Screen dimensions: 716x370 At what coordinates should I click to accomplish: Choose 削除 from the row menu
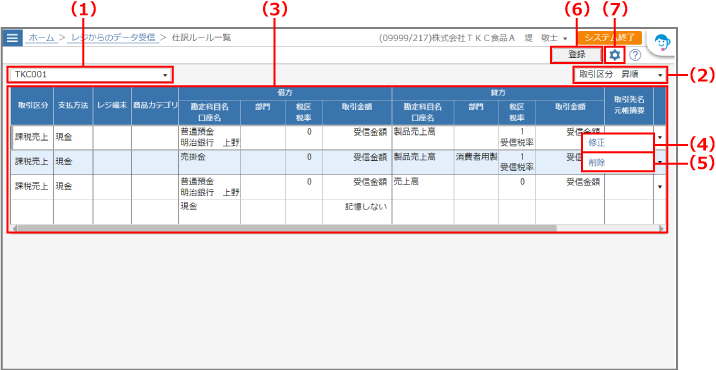point(617,162)
